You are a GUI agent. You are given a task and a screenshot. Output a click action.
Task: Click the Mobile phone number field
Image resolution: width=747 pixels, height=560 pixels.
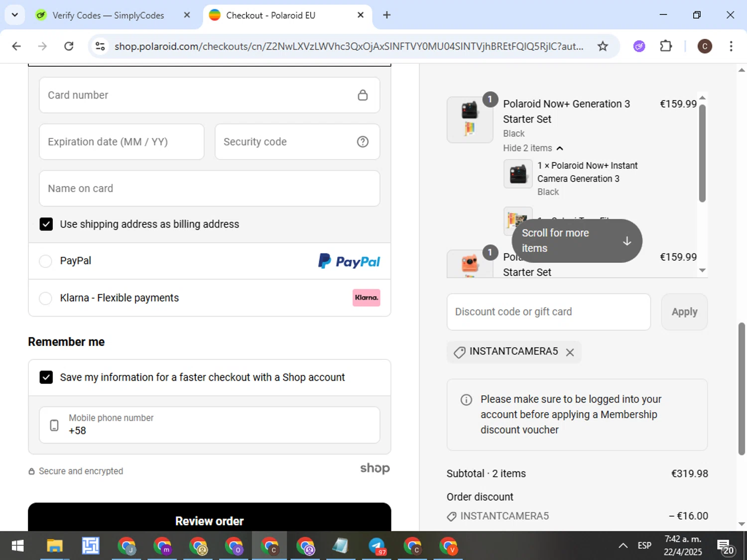tap(210, 425)
